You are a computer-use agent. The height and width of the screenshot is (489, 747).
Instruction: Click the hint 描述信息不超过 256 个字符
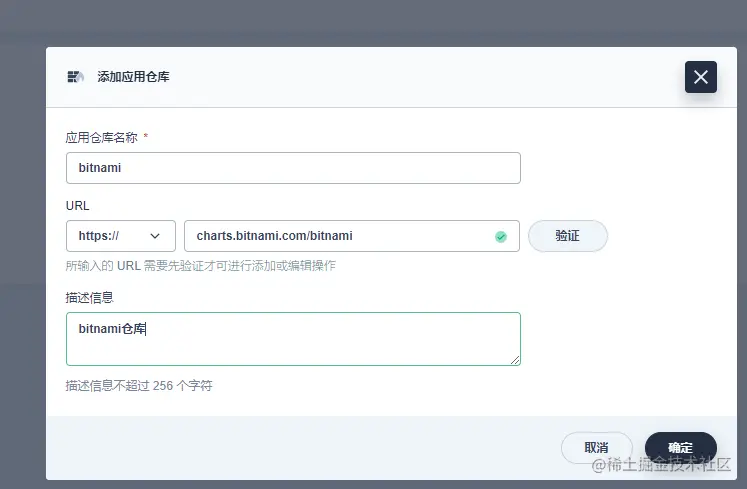[x=139, y=386]
